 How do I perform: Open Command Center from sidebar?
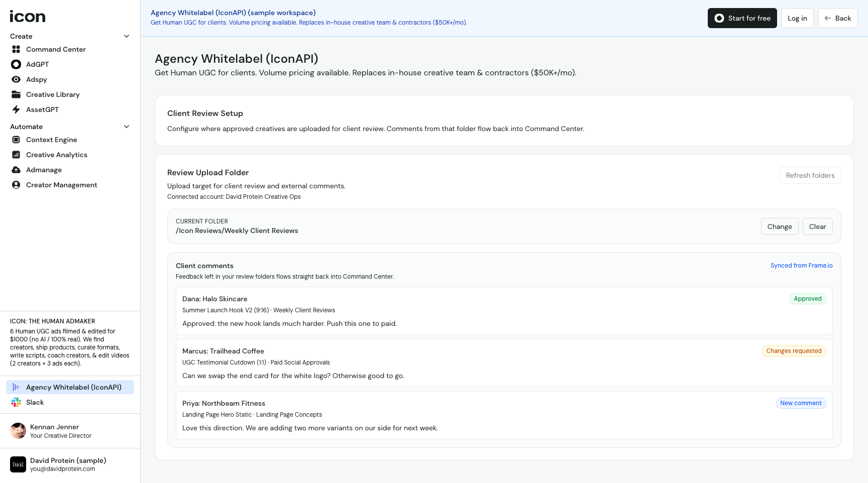70,49
